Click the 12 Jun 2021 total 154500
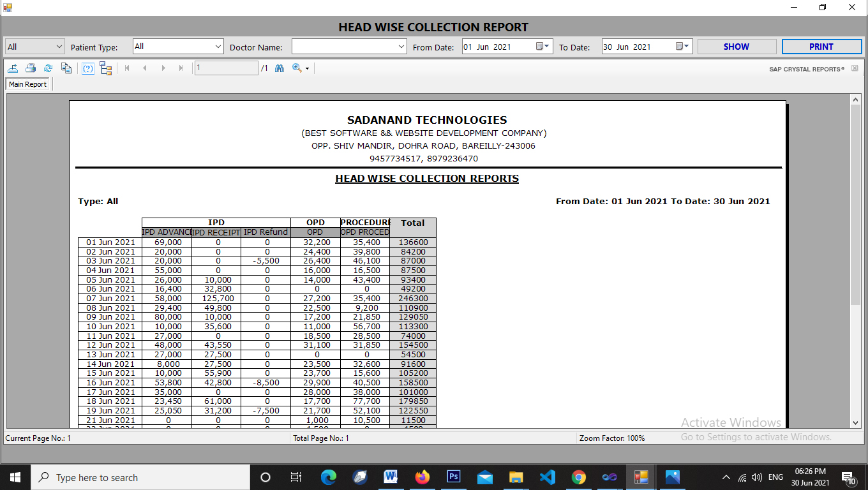 click(x=412, y=345)
